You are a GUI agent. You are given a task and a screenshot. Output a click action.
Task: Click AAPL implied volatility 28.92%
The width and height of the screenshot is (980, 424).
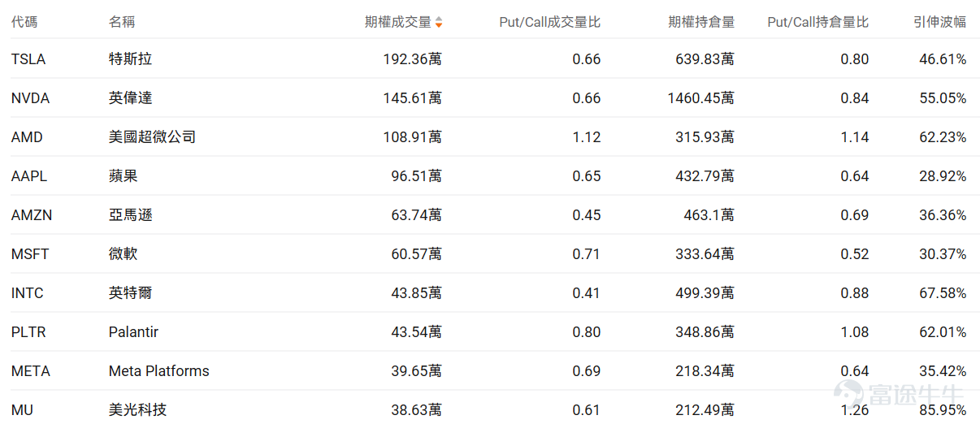click(x=943, y=176)
